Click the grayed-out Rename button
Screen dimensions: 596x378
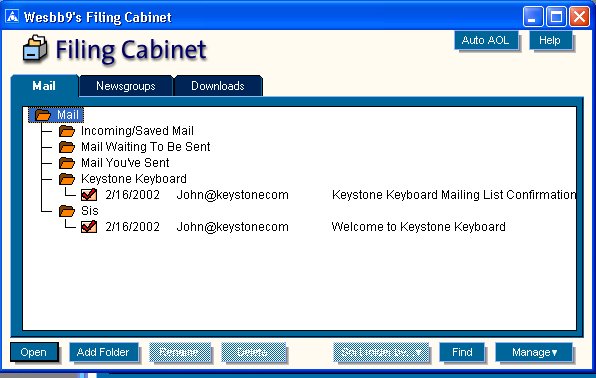click(179, 352)
